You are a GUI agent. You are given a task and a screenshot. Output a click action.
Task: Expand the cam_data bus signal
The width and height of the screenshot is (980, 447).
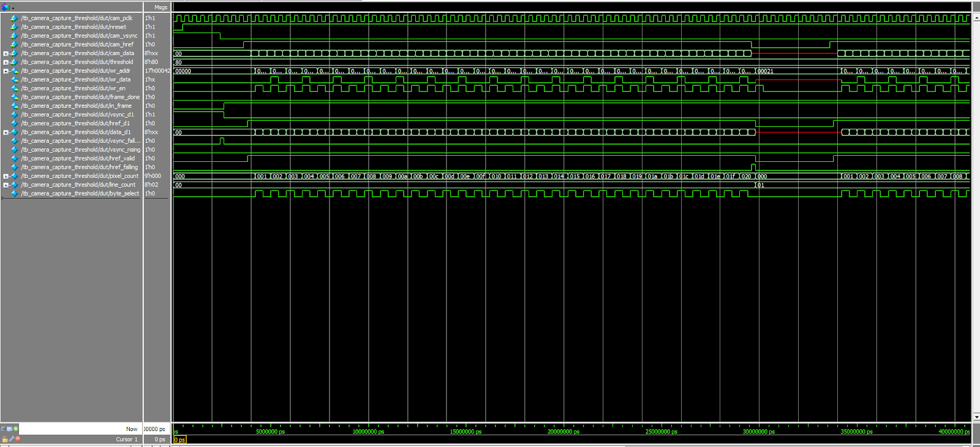pyautogui.click(x=6, y=53)
